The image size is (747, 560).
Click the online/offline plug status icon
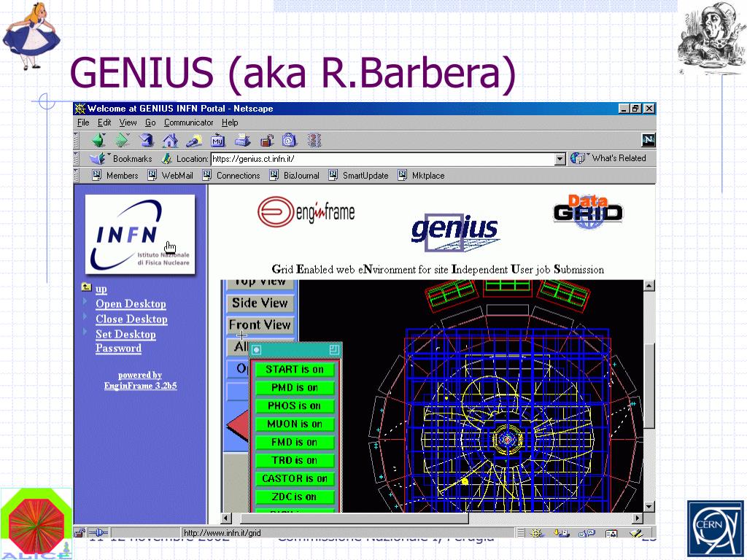coord(98,532)
